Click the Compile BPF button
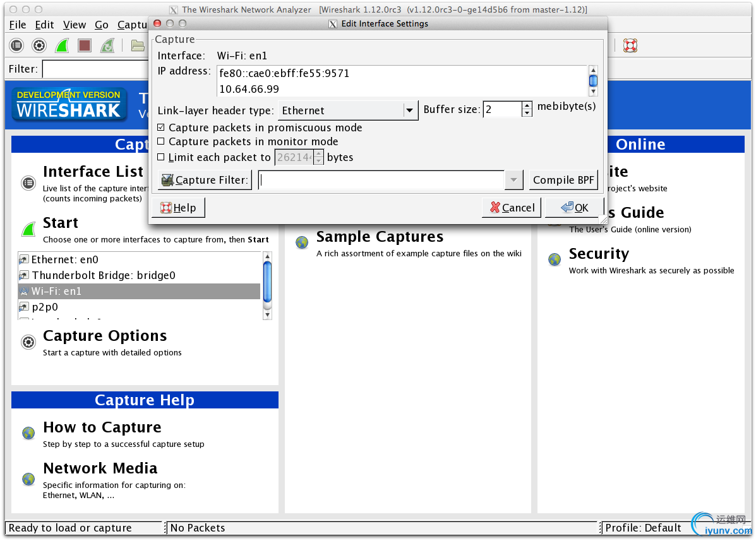The image size is (756, 541). [563, 180]
